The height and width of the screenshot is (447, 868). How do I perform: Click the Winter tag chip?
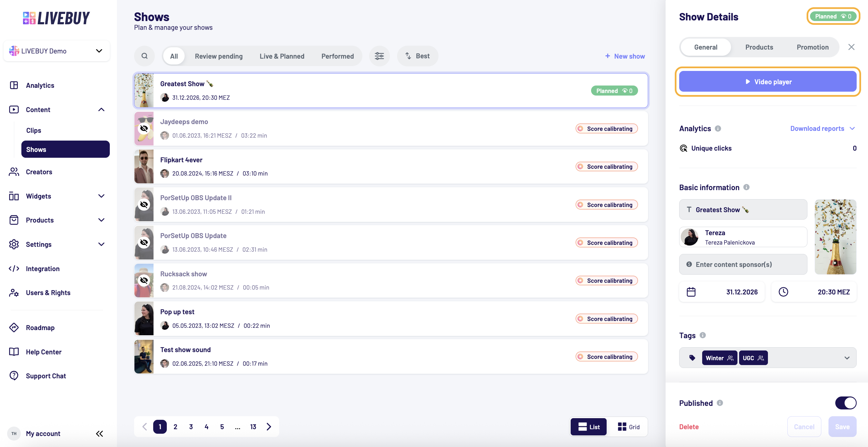click(719, 358)
